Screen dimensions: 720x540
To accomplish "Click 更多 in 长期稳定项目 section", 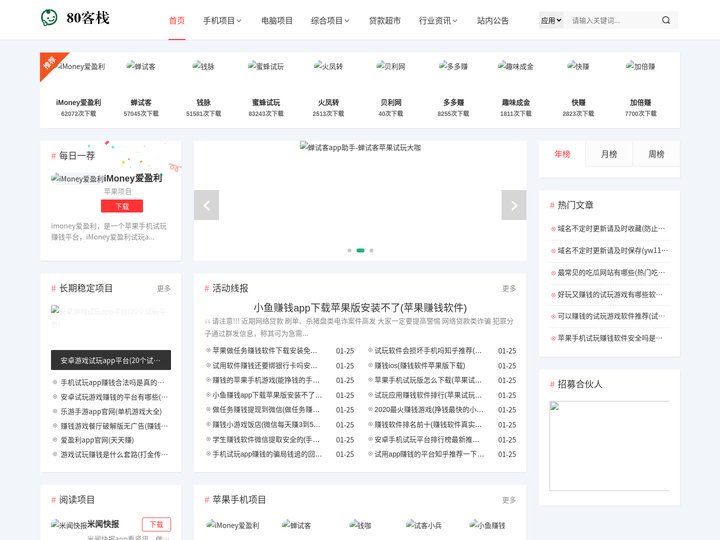I will 164,288.
